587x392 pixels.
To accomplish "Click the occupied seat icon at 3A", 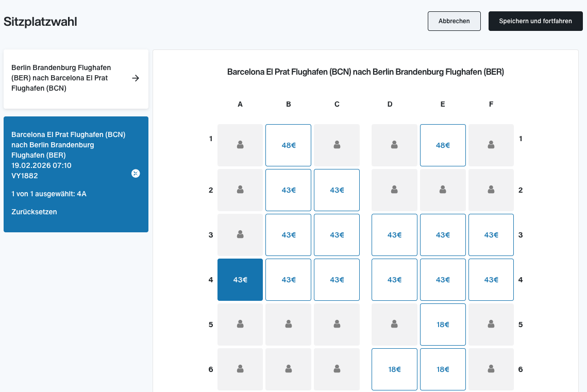I will point(240,234).
